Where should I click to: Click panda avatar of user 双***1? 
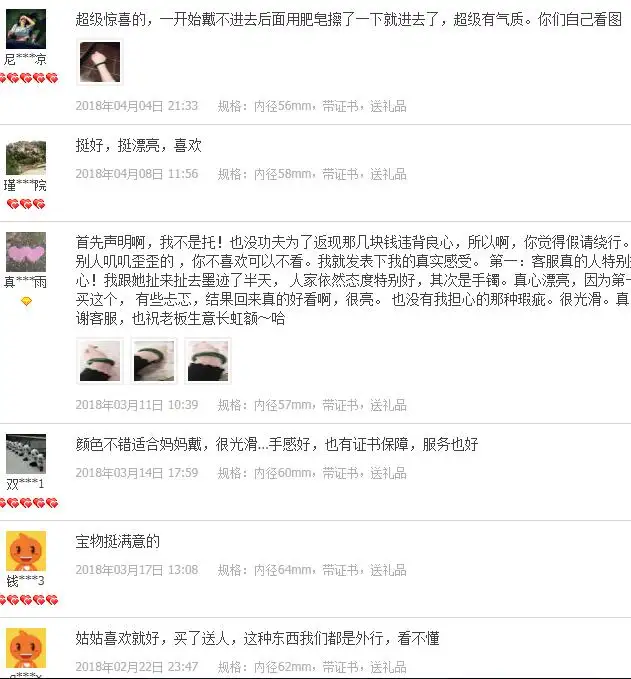point(26,454)
